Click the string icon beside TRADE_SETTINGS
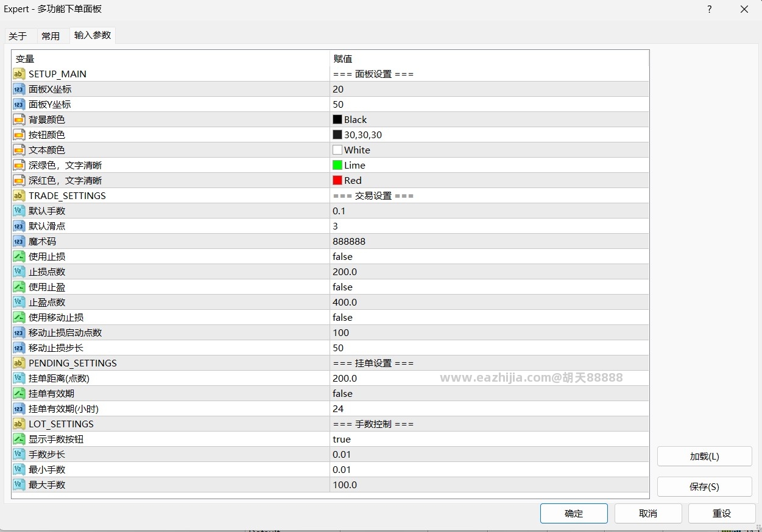Screen dimensions: 762x532 [x=19, y=195]
